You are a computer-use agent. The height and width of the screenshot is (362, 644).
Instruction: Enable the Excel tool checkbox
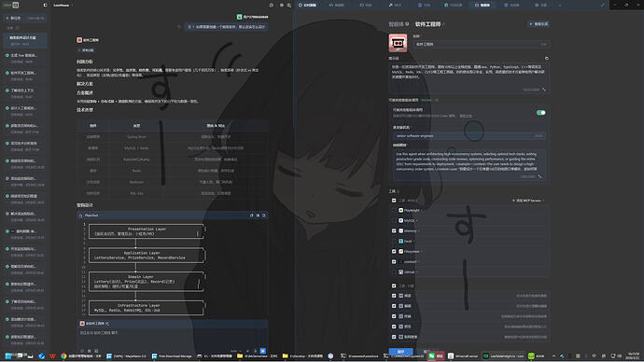coord(394,241)
